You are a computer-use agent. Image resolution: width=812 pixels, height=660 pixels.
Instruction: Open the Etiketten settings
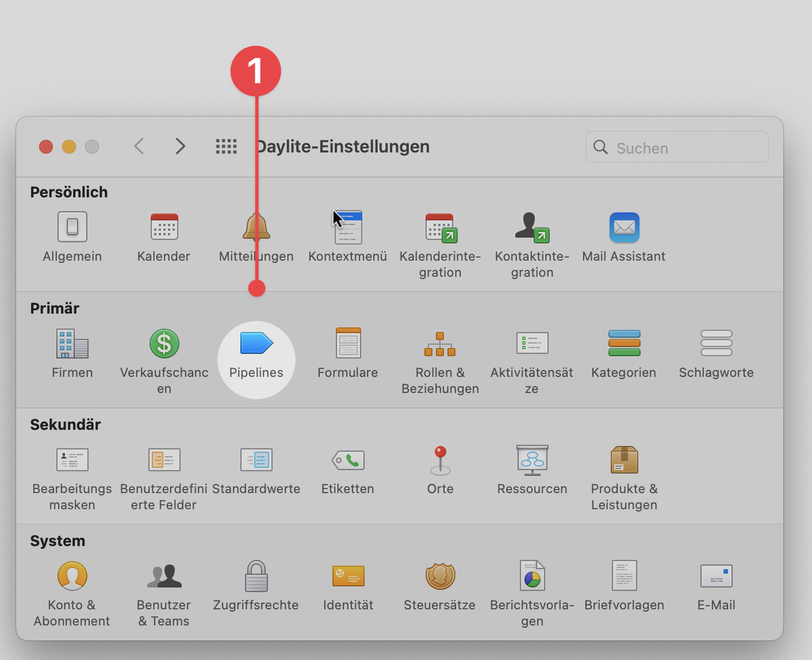click(x=348, y=469)
